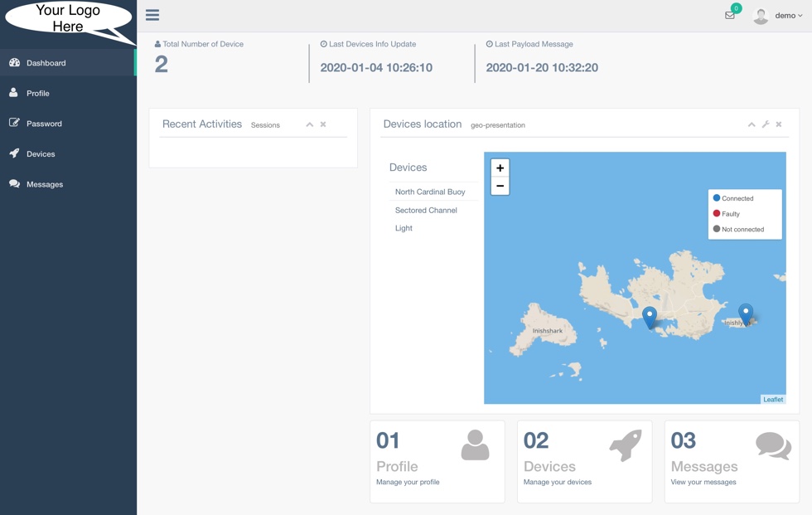The image size is (812, 515).
Task: Collapse the Recent Activities panel
Action: click(310, 124)
